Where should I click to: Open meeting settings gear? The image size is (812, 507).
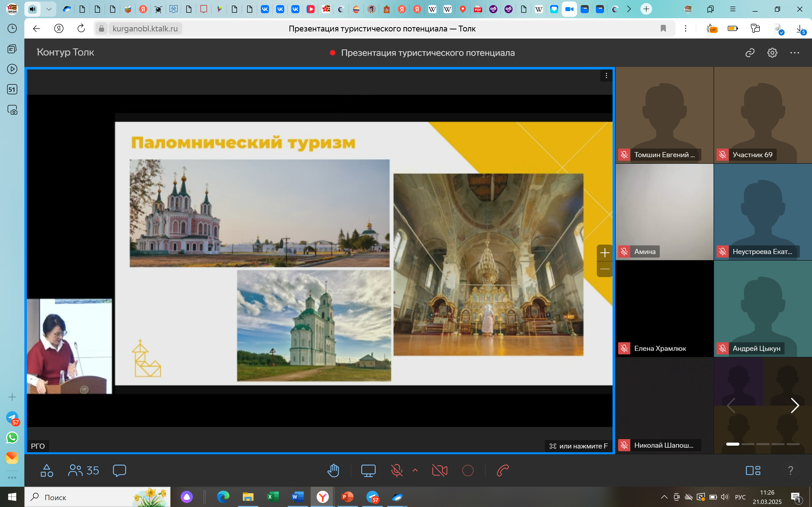[x=772, y=53]
